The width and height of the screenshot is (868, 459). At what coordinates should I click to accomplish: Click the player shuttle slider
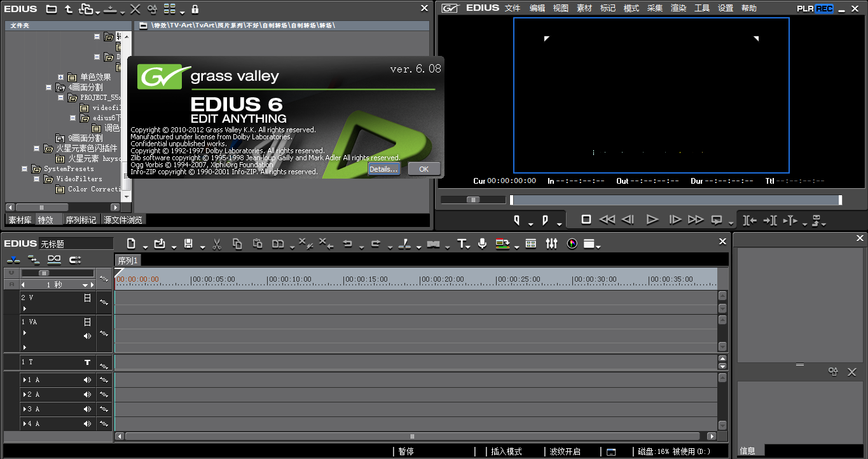[473, 200]
